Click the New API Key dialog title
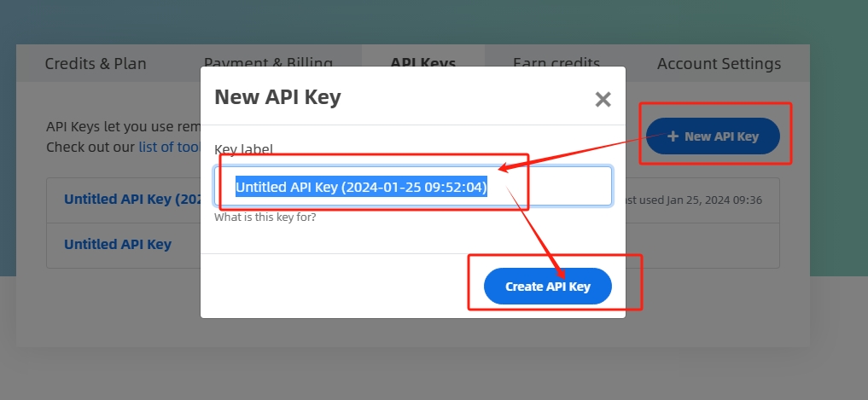Viewport: 868px width, 400px height. click(x=277, y=97)
